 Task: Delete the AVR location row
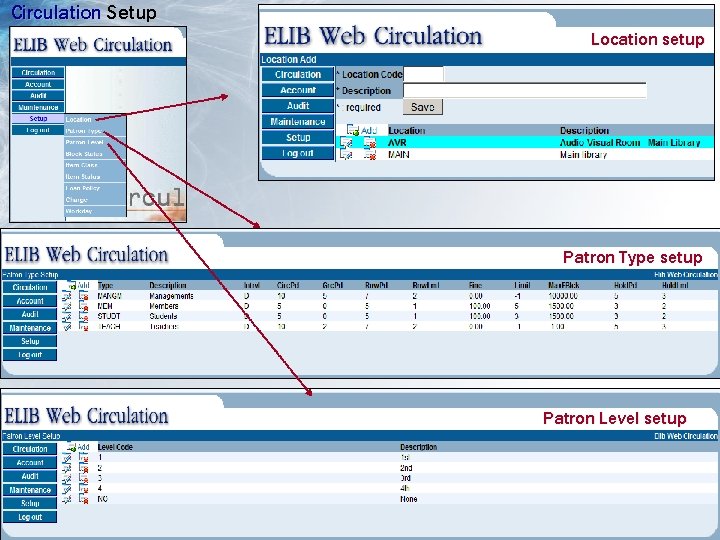(370, 143)
